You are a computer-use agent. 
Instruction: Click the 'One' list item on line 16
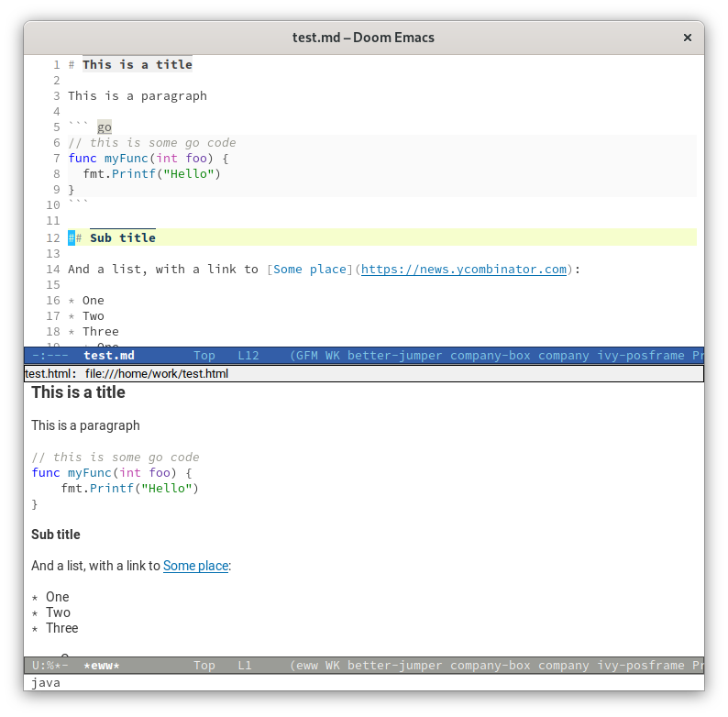pos(94,301)
